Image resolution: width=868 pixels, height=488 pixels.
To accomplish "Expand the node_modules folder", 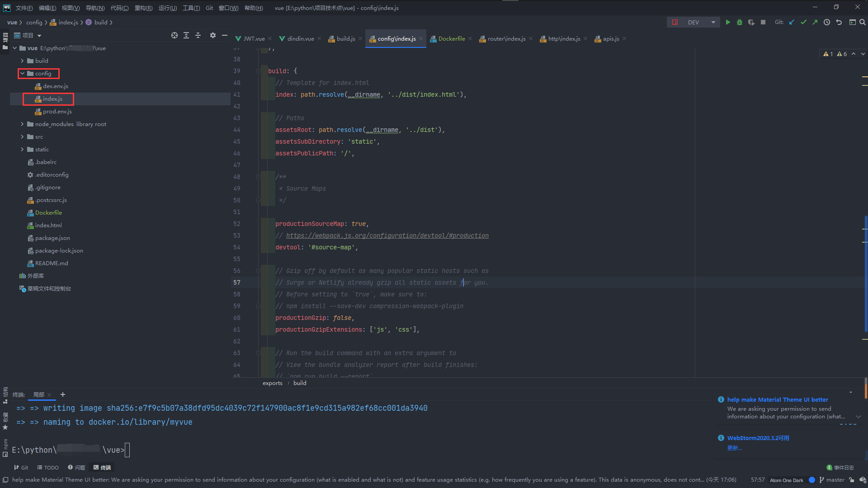I will (x=22, y=124).
